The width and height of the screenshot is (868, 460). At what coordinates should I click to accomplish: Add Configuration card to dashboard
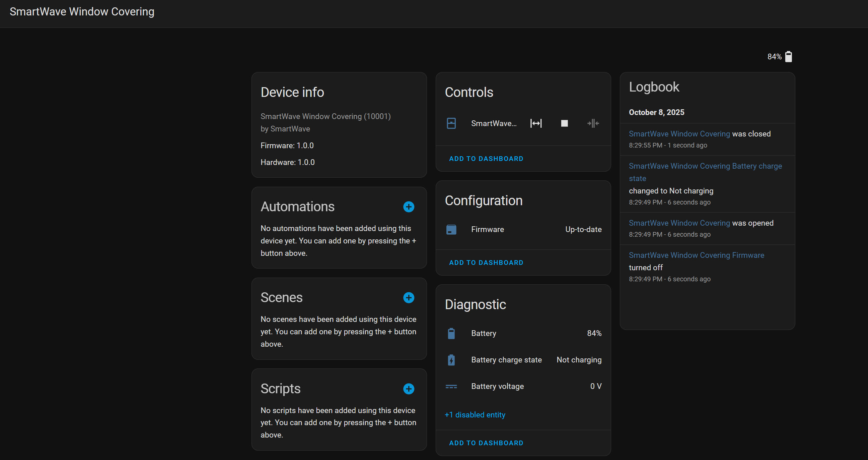pyautogui.click(x=486, y=263)
